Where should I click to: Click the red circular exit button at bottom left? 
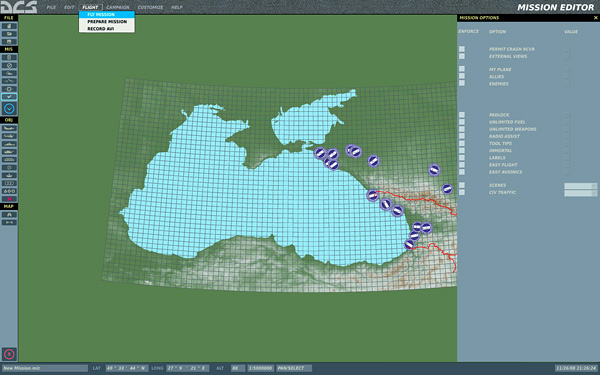9,354
